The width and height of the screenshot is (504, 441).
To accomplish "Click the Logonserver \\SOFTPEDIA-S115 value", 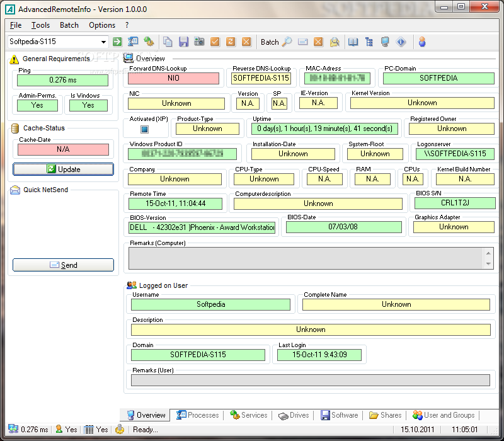I will pos(455,154).
